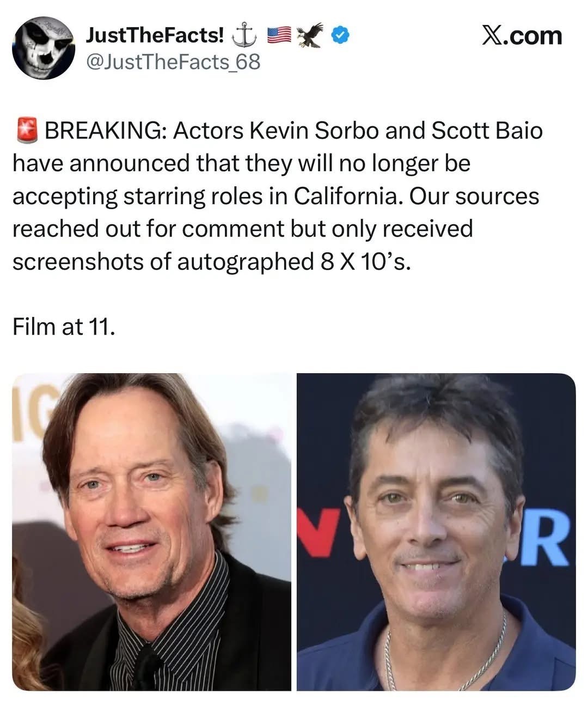The width and height of the screenshot is (588, 712).
Task: Open the JustTheFacts! display name
Action: [x=156, y=35]
